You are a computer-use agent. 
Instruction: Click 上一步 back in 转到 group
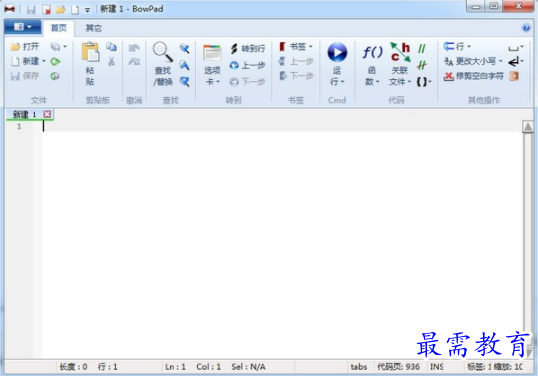coord(248,65)
